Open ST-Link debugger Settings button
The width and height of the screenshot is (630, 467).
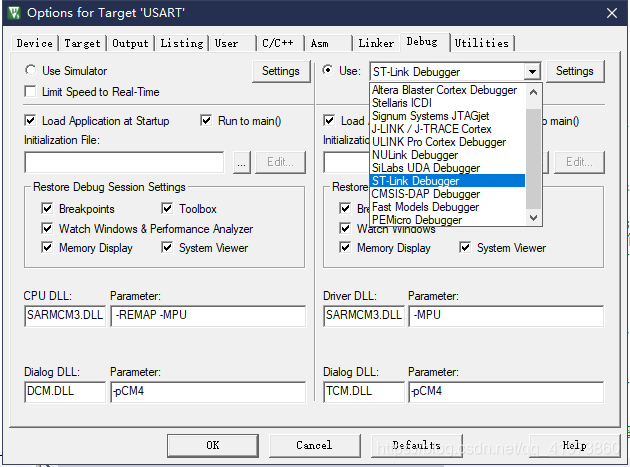pyautogui.click(x=575, y=71)
